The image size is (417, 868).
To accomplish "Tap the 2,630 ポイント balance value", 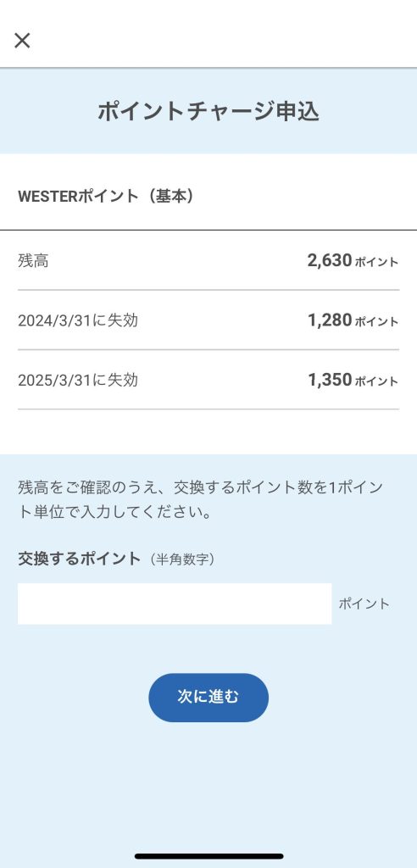I will (353, 260).
